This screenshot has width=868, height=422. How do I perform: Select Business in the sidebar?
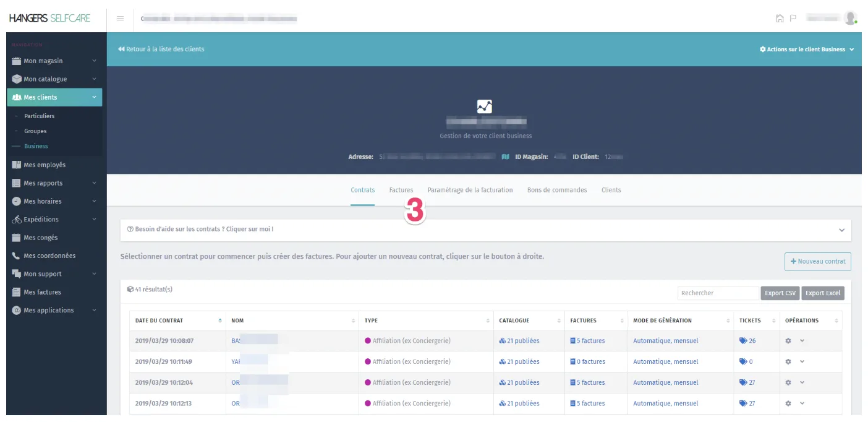pos(36,147)
